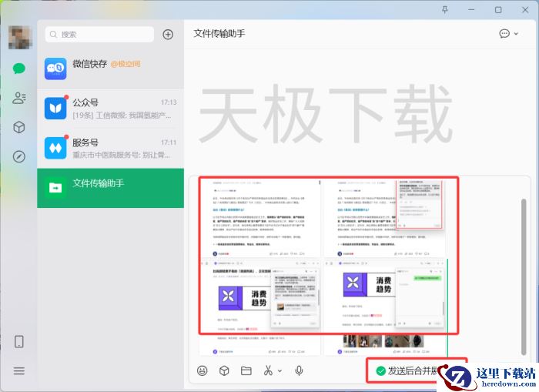Pin the window with the pin icon
Image resolution: width=539 pixels, height=392 pixels.
click(x=445, y=10)
